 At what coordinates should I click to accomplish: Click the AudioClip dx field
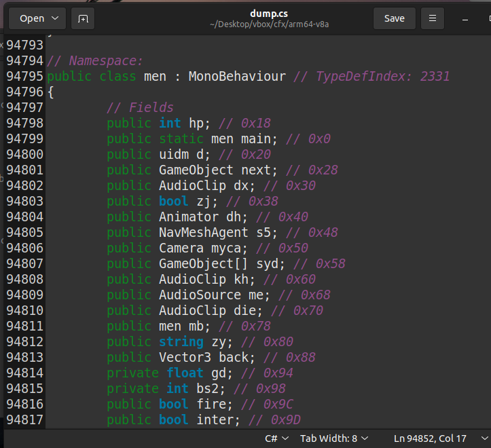pos(207,186)
